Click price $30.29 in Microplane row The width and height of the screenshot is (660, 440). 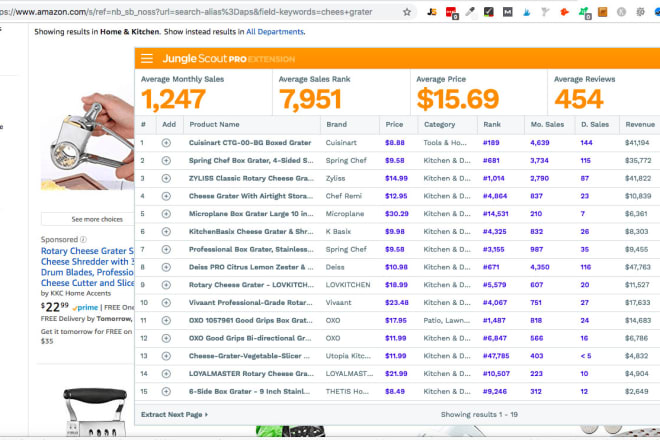397,214
